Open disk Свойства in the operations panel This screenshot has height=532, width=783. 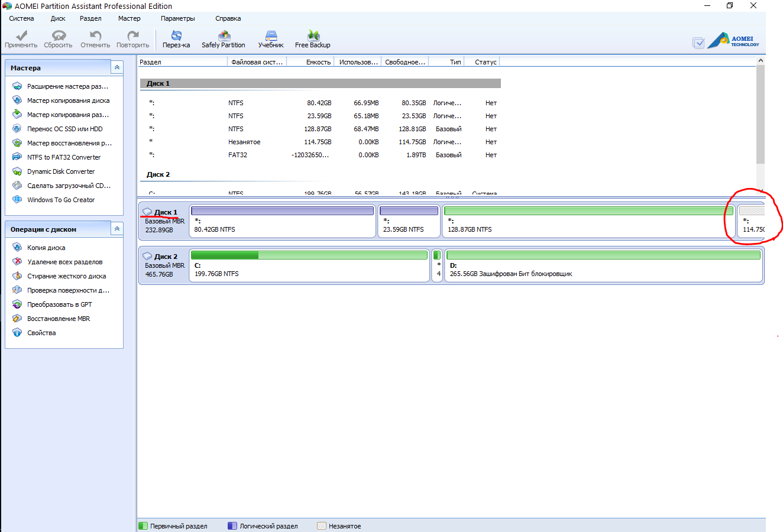tap(34, 333)
